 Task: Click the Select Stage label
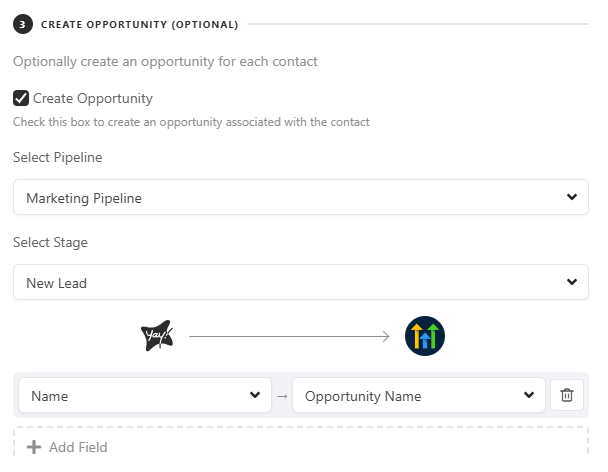(x=50, y=242)
